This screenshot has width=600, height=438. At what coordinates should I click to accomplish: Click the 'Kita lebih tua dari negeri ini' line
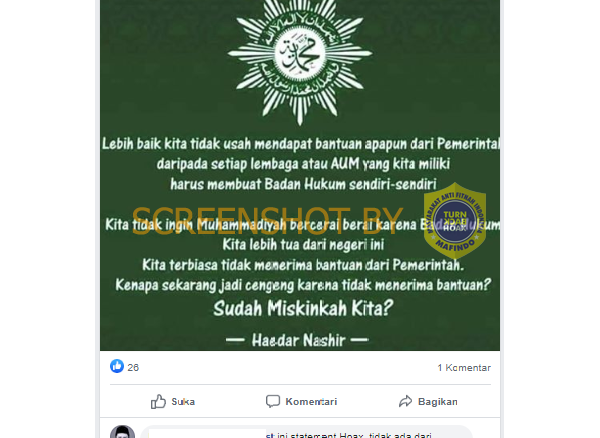click(303, 244)
